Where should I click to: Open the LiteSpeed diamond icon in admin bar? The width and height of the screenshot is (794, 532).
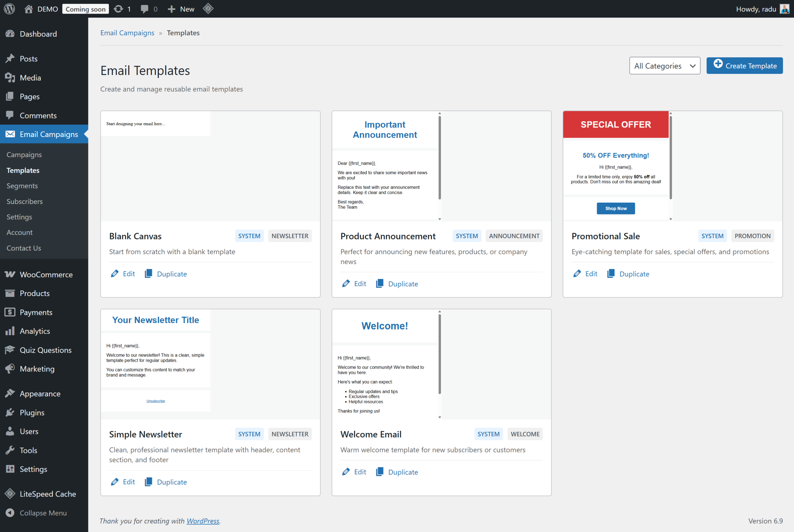click(208, 8)
